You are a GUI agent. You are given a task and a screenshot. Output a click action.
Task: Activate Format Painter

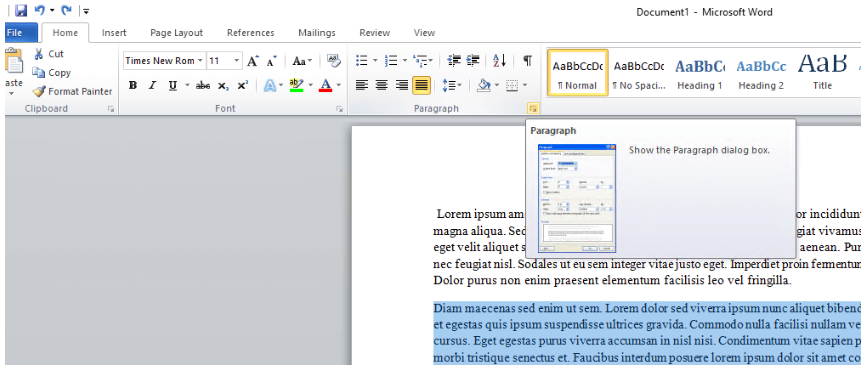click(72, 91)
